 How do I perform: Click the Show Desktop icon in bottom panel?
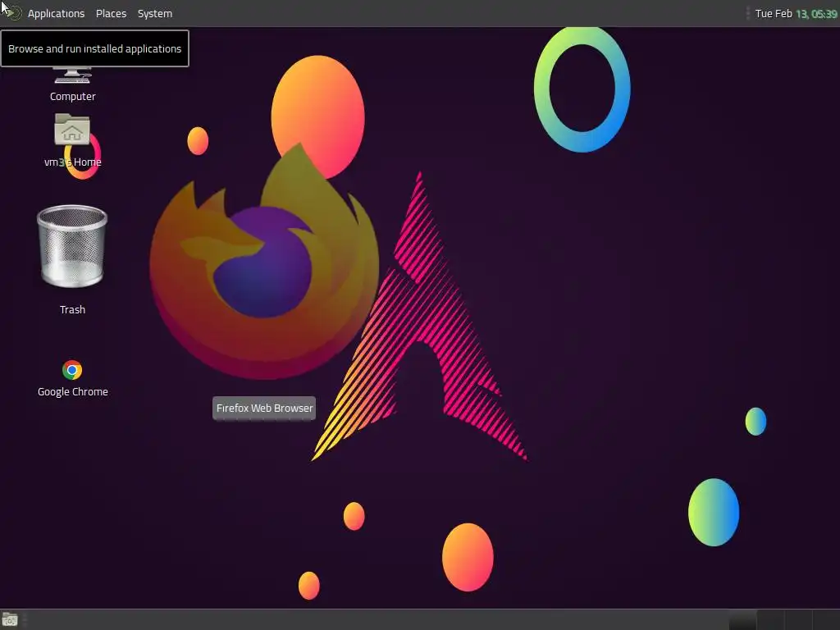click(x=10, y=620)
